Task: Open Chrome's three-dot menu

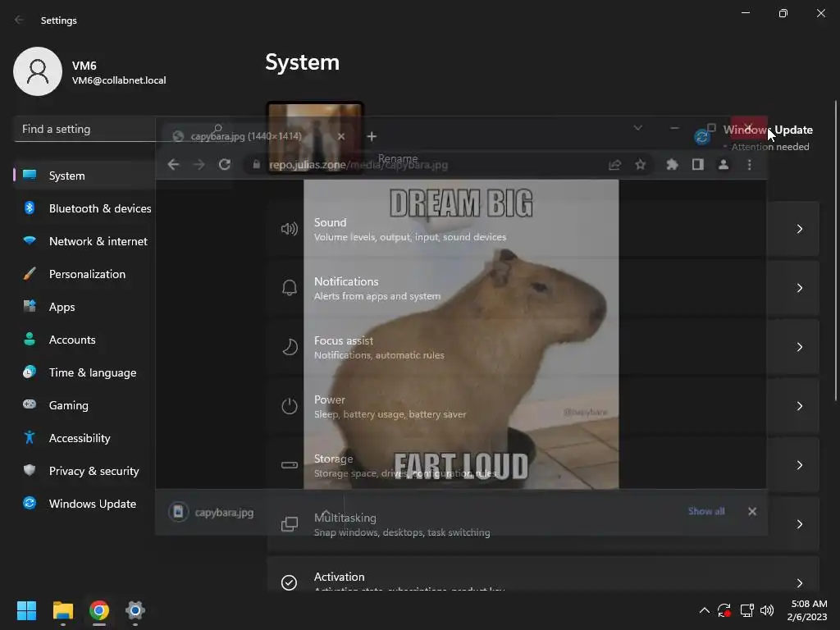Action: [750, 164]
